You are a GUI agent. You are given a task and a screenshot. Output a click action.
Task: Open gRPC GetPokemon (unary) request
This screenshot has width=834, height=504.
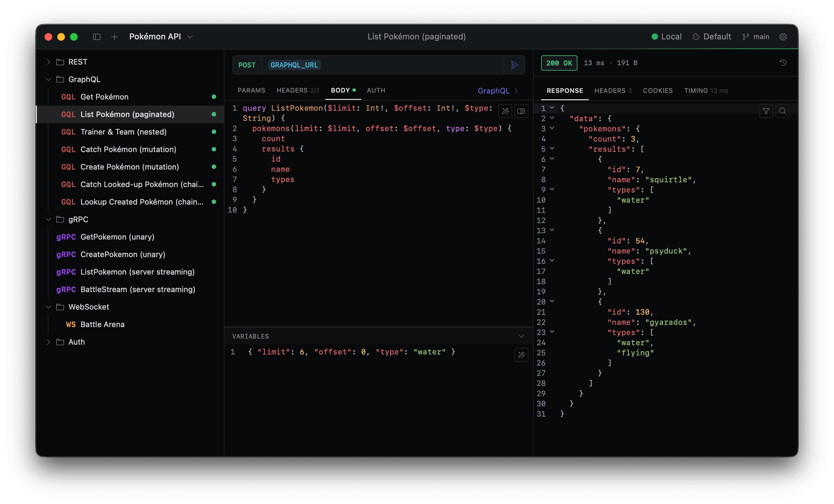pos(130,237)
